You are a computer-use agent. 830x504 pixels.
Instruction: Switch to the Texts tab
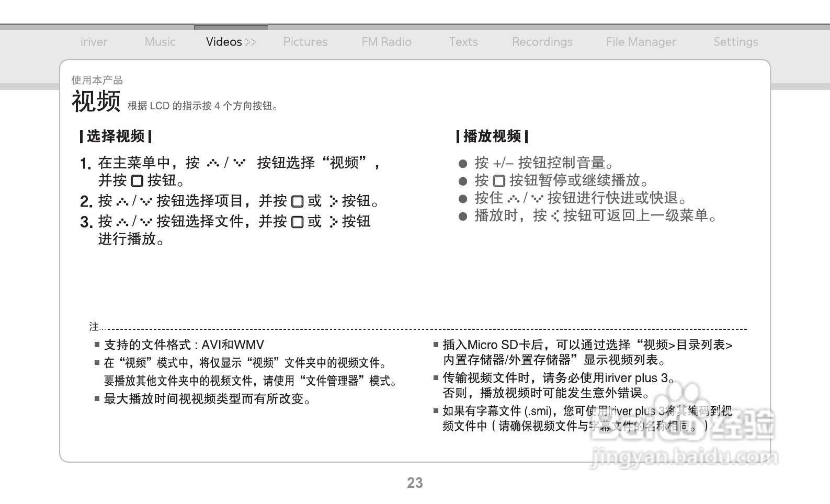coord(463,42)
